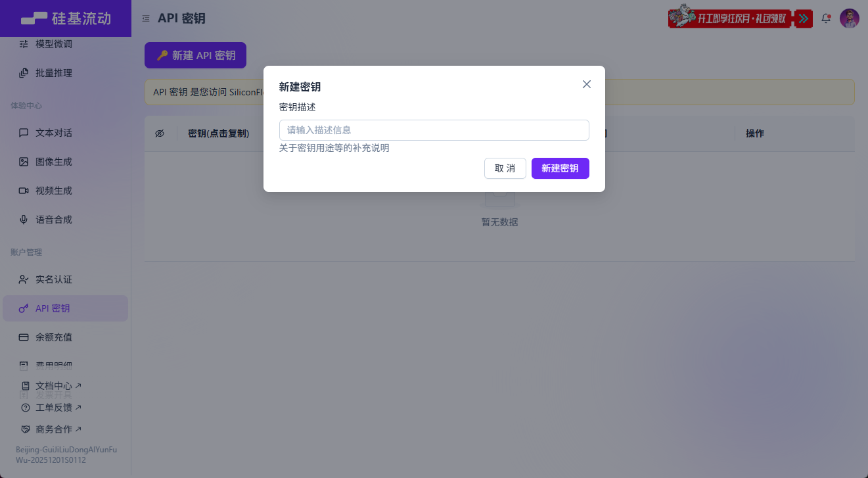The height and width of the screenshot is (478, 868).
Task: Click the key description input field
Action: [434, 130]
